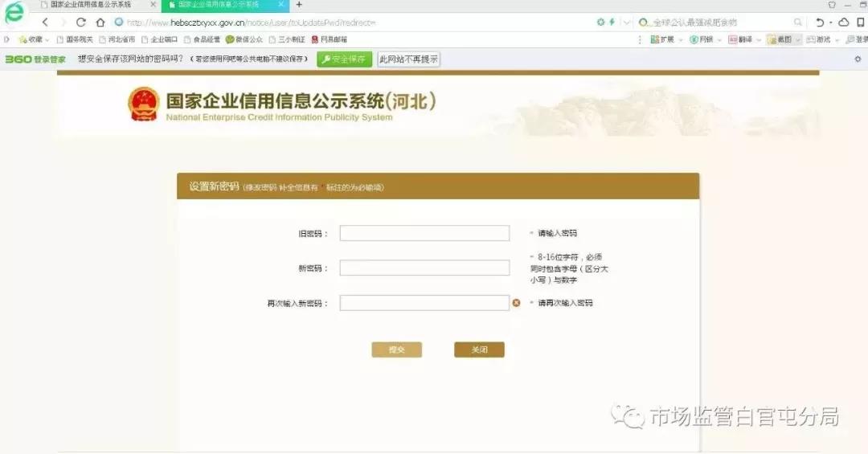The image size is (868, 454).
Task: Open the new tab plus button
Action: tap(299, 5)
